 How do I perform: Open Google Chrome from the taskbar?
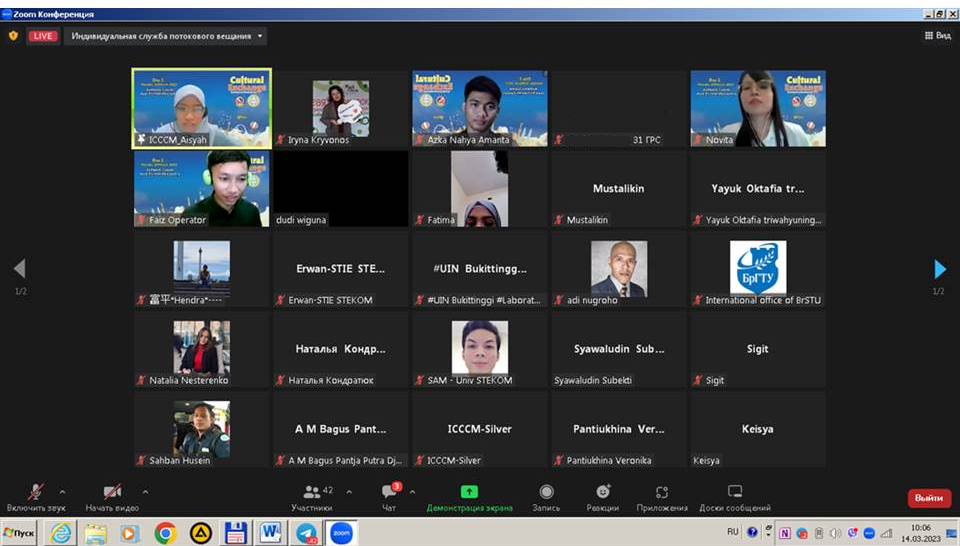[x=166, y=533]
